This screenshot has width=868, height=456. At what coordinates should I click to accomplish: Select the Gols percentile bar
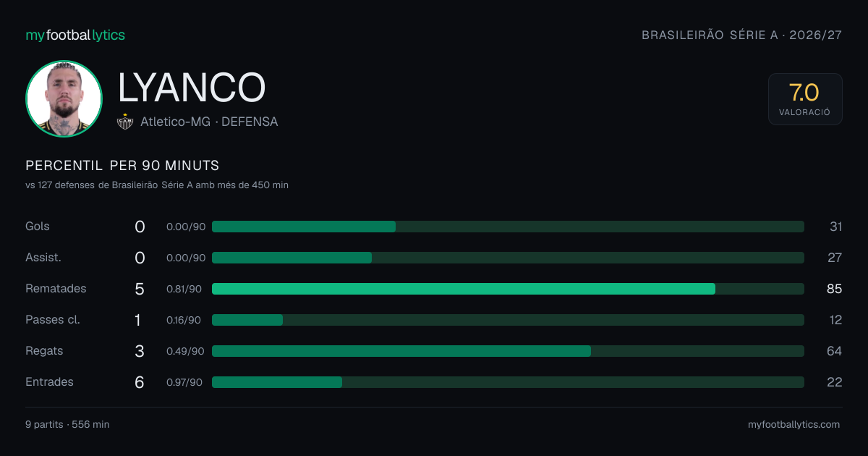pos(508,227)
